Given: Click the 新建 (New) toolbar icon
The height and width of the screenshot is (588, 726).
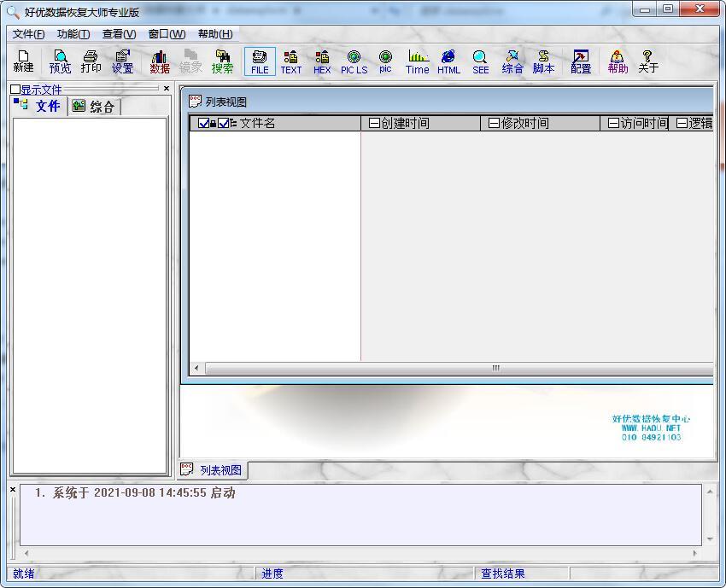Looking at the screenshot, I should [x=23, y=61].
